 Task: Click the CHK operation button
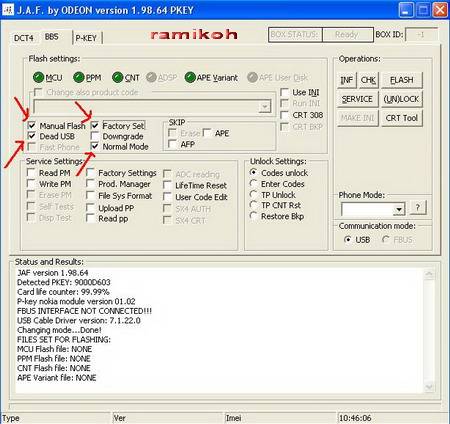(x=369, y=80)
